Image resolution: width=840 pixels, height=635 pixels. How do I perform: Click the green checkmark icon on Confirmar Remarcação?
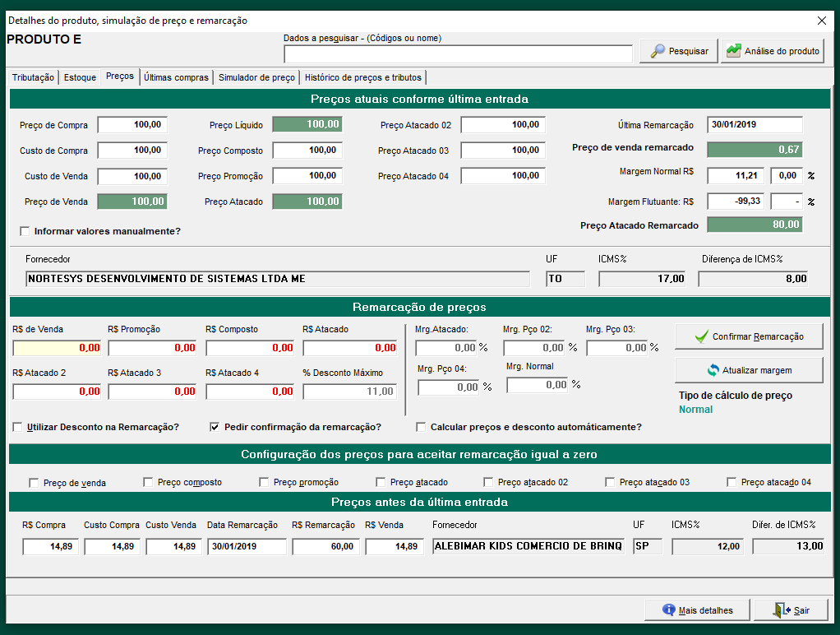coord(700,336)
